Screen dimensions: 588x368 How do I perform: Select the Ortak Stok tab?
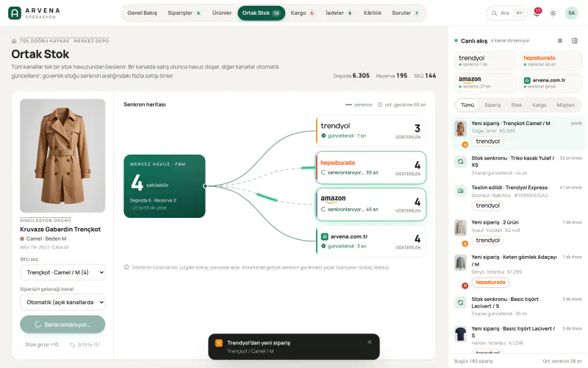(x=261, y=13)
